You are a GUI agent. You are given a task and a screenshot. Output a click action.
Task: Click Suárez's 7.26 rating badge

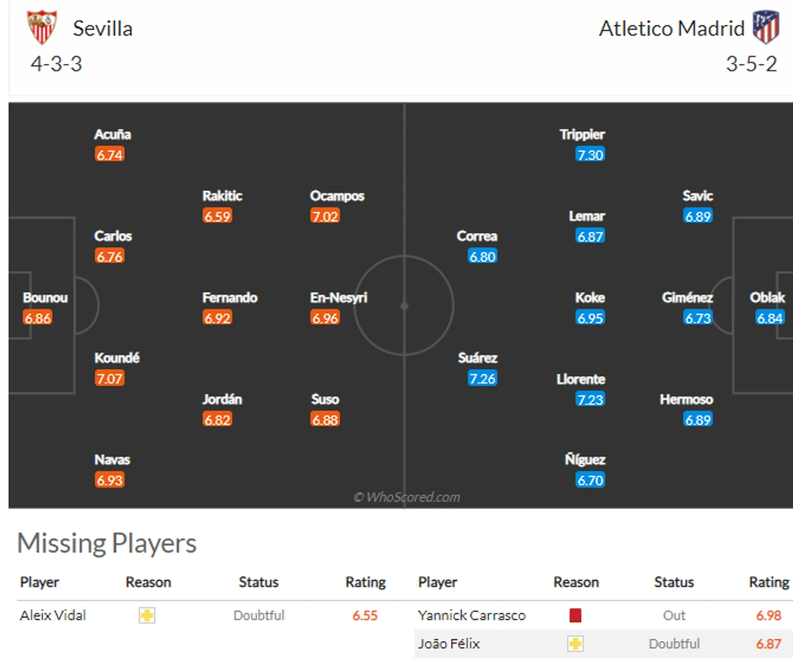point(482,378)
